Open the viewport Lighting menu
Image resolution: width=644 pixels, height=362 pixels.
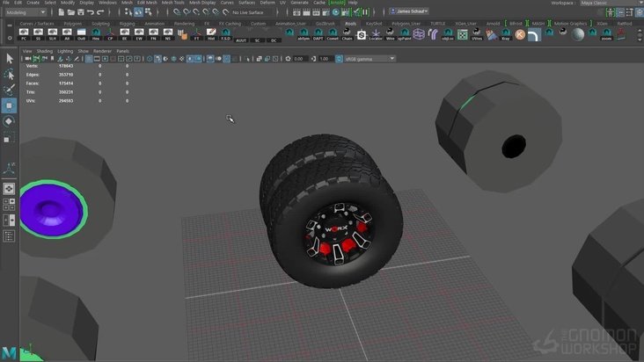pyautogui.click(x=65, y=51)
